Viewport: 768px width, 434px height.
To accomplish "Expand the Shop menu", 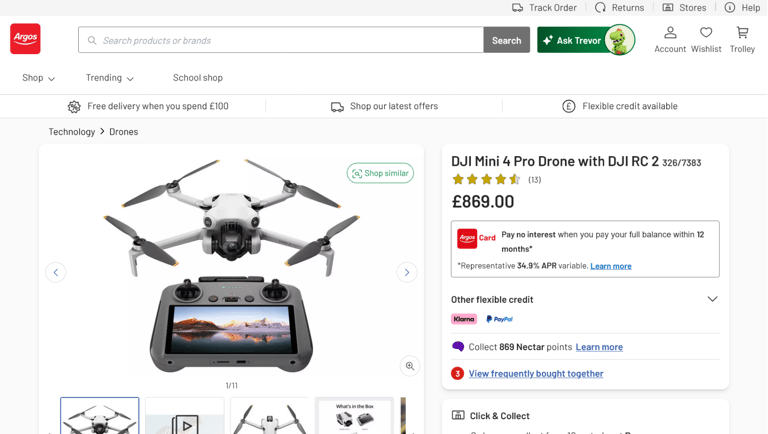I will click(38, 78).
